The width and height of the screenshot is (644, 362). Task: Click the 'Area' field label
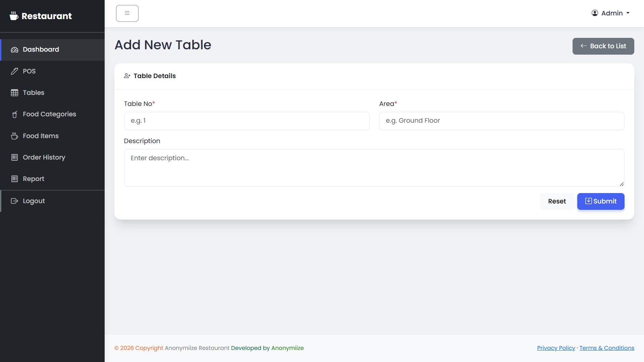coord(388,104)
